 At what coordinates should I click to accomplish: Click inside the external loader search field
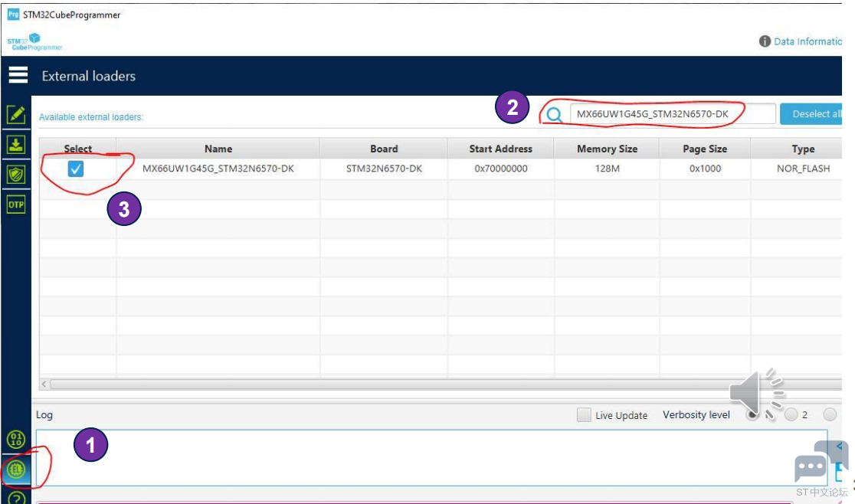pos(670,114)
